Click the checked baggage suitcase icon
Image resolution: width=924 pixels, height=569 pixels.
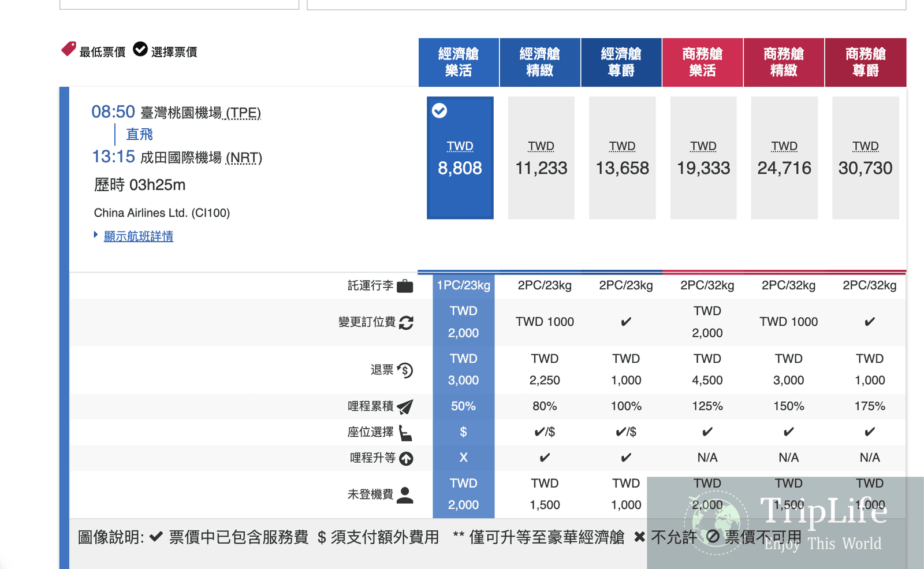click(x=405, y=286)
